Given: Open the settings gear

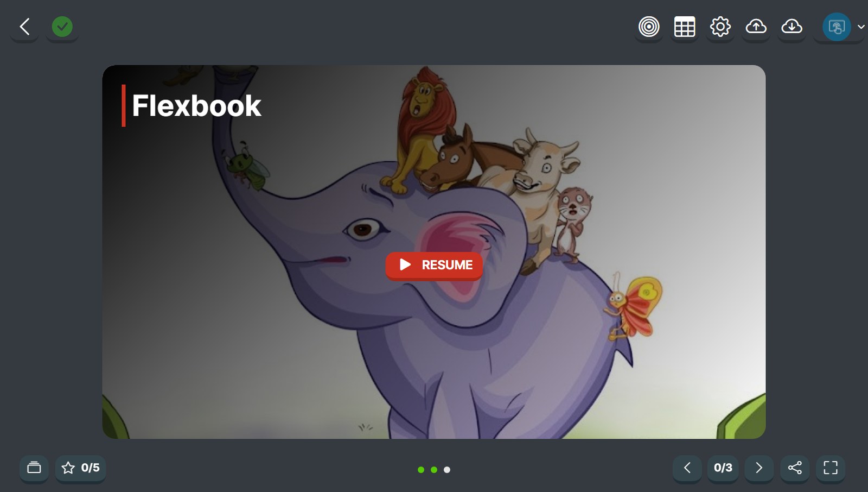Looking at the screenshot, I should point(720,27).
